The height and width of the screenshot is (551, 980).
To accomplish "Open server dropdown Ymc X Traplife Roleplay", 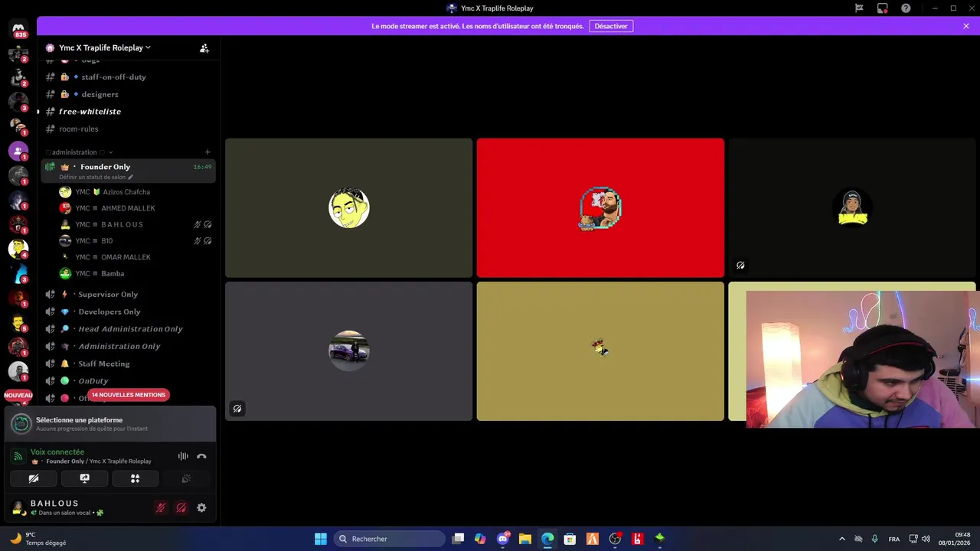I will pos(105,47).
